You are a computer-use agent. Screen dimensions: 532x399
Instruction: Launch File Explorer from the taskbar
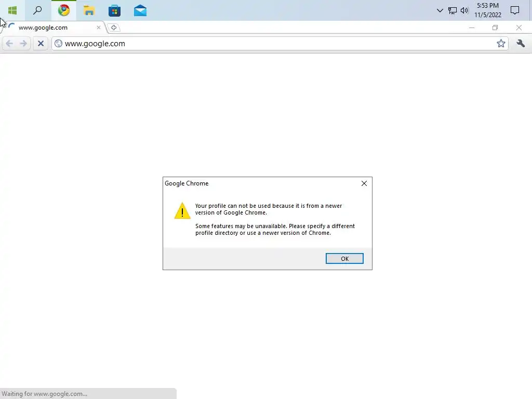point(89,10)
